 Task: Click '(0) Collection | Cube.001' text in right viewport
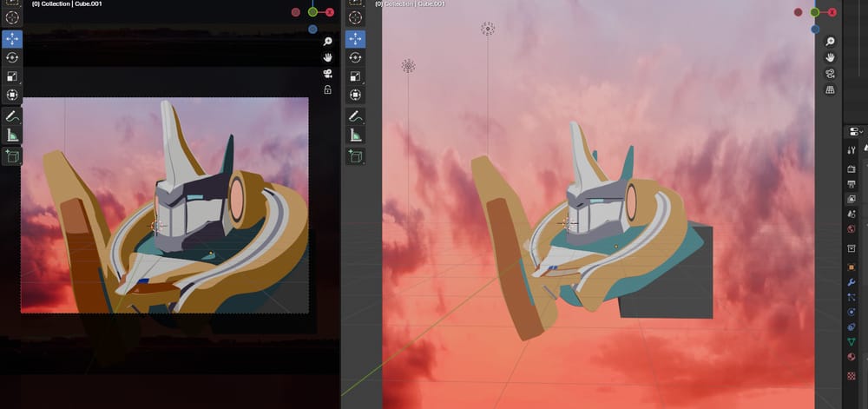point(410,3)
